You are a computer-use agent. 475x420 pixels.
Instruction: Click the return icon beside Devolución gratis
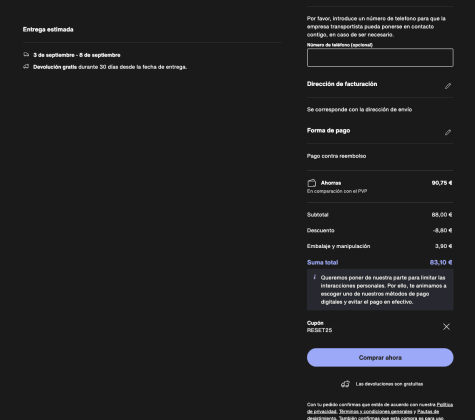pyautogui.click(x=26, y=67)
